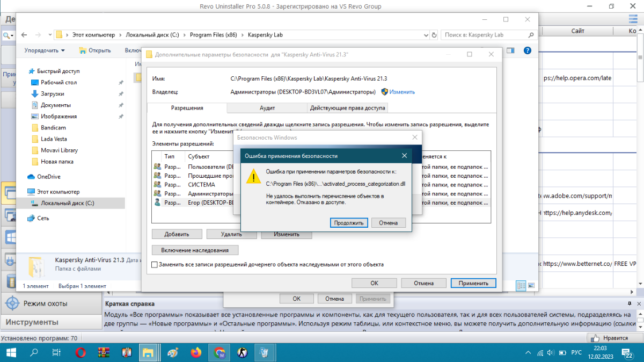644x362 pixels.
Task: Open the Windows Start menu
Action: pyautogui.click(x=11, y=352)
